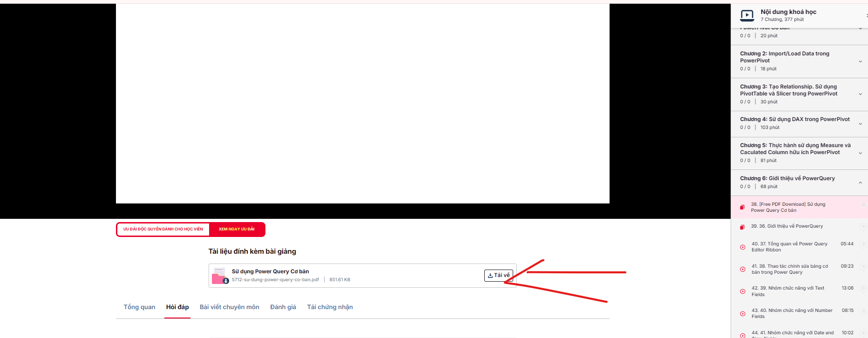Click the course content video icon
This screenshot has height=338, width=868.
click(x=747, y=16)
